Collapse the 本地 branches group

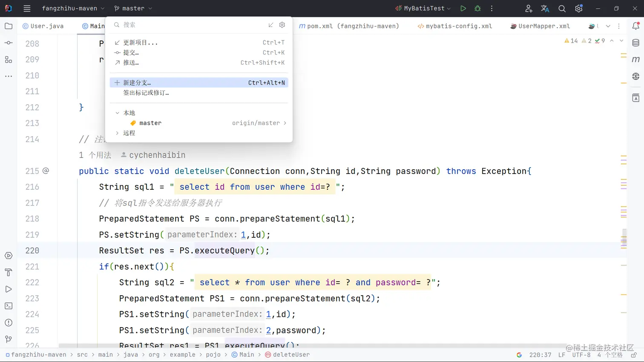pos(118,113)
